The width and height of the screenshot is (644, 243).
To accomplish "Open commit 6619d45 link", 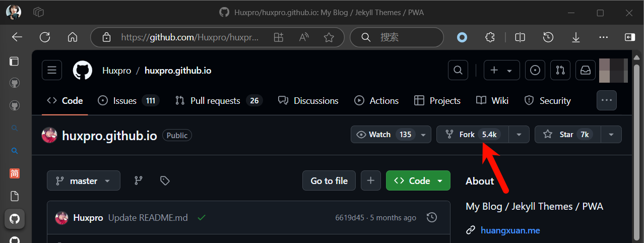I will (350, 218).
